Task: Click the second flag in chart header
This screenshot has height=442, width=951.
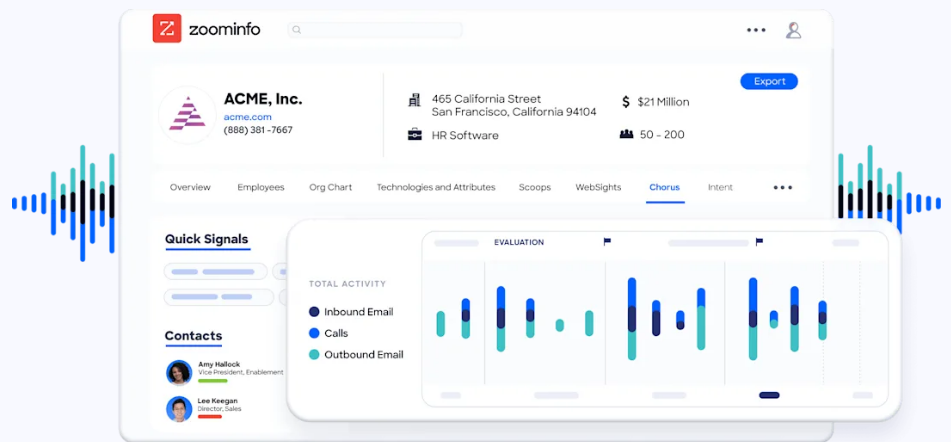Action: 759,242
